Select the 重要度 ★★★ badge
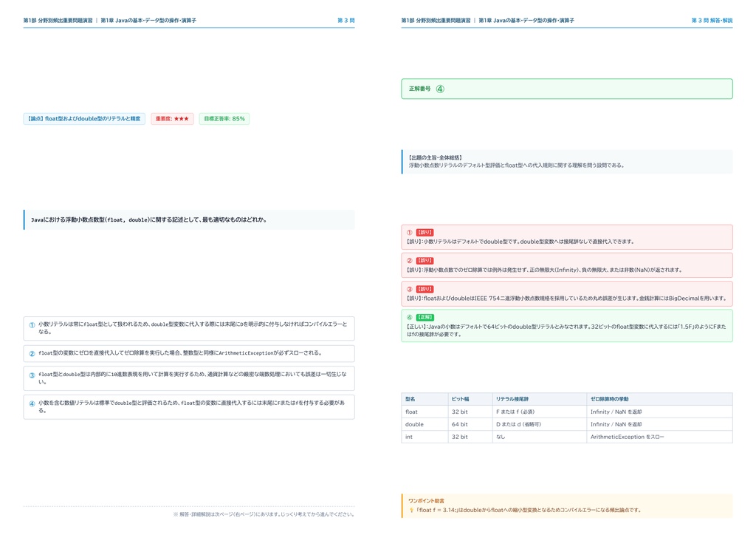The image size is (756, 535). tap(172, 119)
